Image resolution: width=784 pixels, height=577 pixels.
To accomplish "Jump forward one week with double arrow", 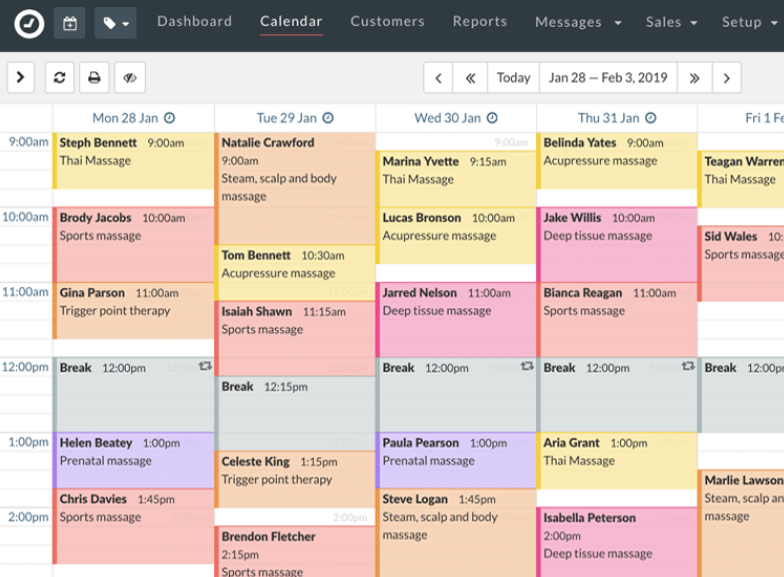I will [x=694, y=77].
